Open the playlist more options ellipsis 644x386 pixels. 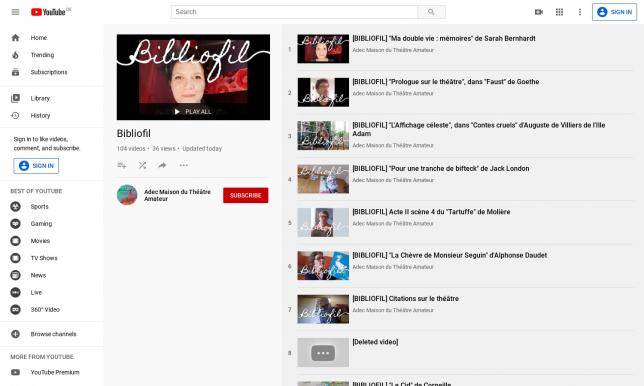(x=183, y=165)
